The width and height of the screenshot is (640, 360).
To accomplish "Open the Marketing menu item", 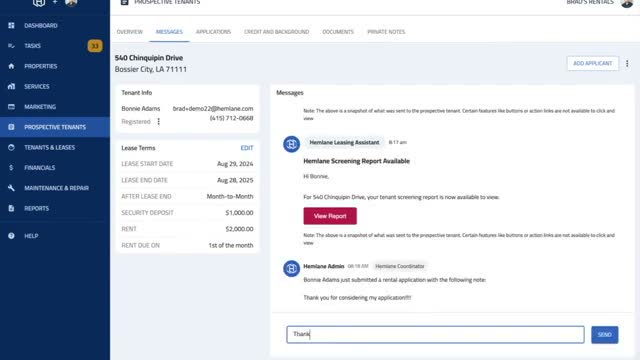I will pyautogui.click(x=55, y=107).
